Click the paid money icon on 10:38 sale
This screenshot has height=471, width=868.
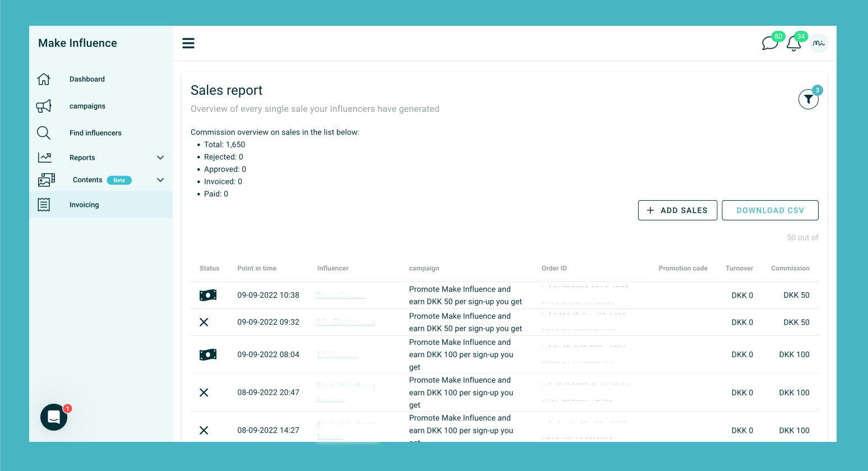tap(208, 295)
